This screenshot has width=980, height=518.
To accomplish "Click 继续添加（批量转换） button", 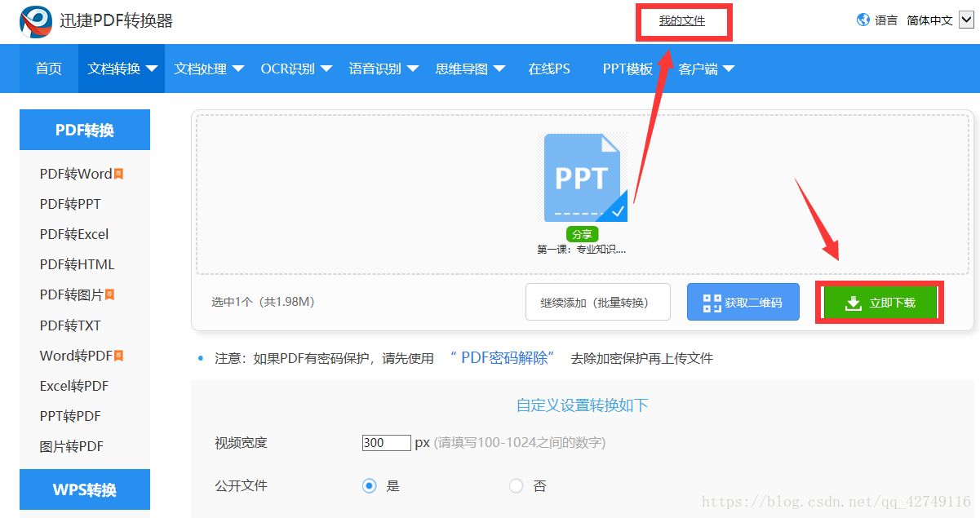I will point(598,303).
